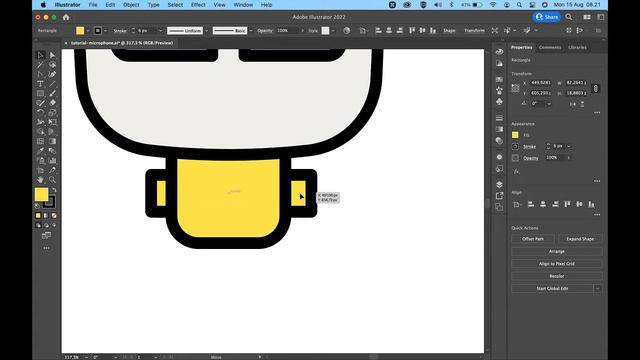This screenshot has width=640, height=360.
Task: Select the Type tool
Action: coord(40,84)
